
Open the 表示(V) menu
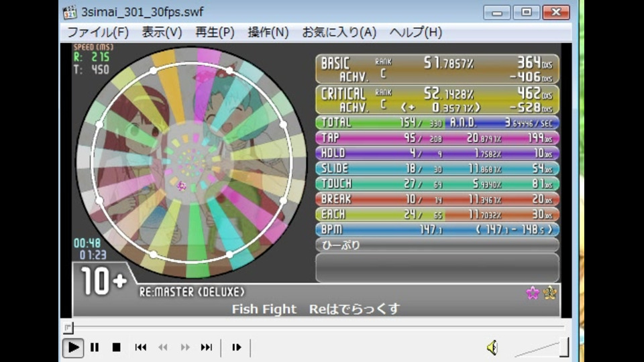[162, 32]
